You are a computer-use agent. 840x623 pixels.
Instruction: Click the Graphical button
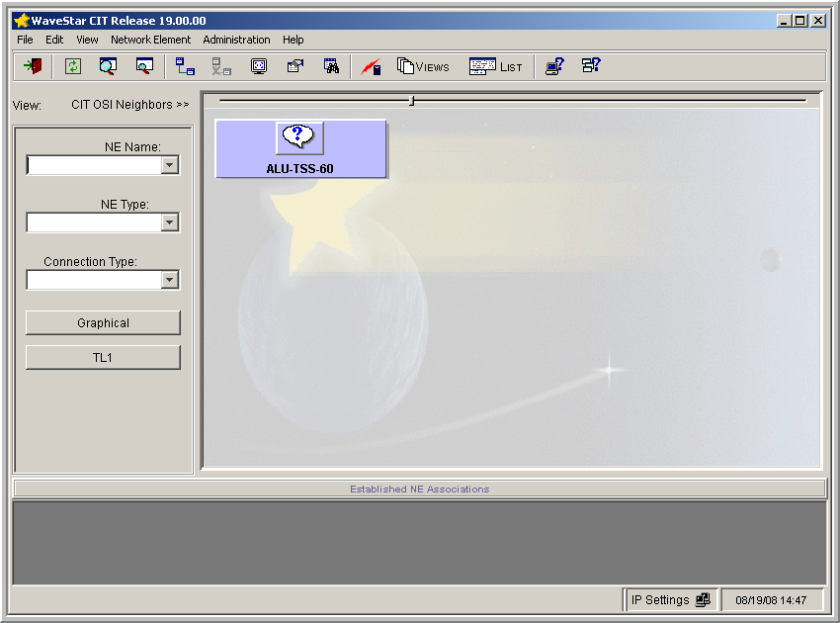[x=103, y=322]
